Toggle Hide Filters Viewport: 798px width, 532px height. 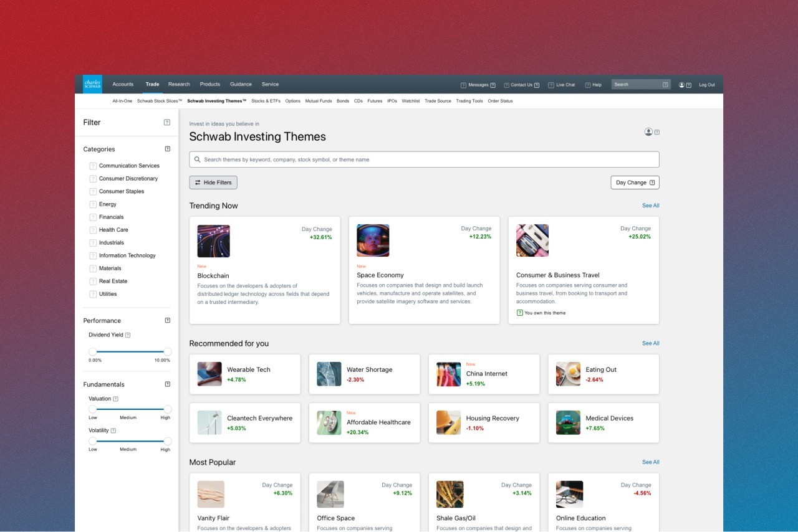click(x=213, y=183)
